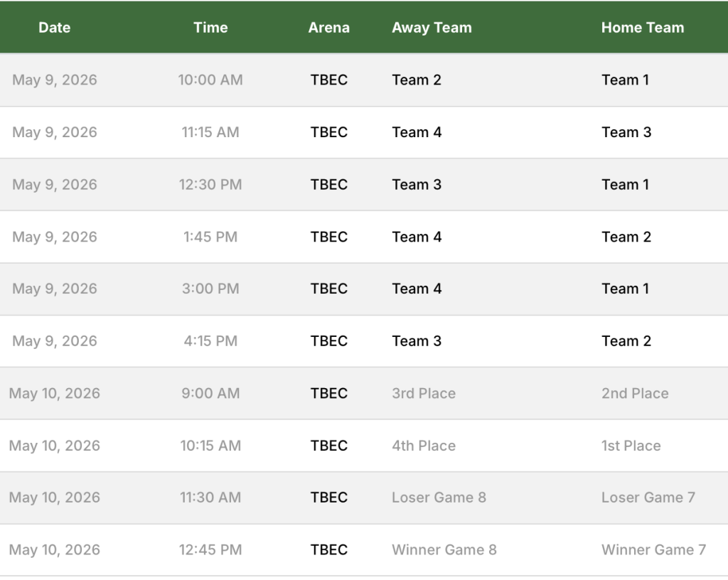
Task: Click home Team 2 in 1:45 PM game
Action: (626, 237)
